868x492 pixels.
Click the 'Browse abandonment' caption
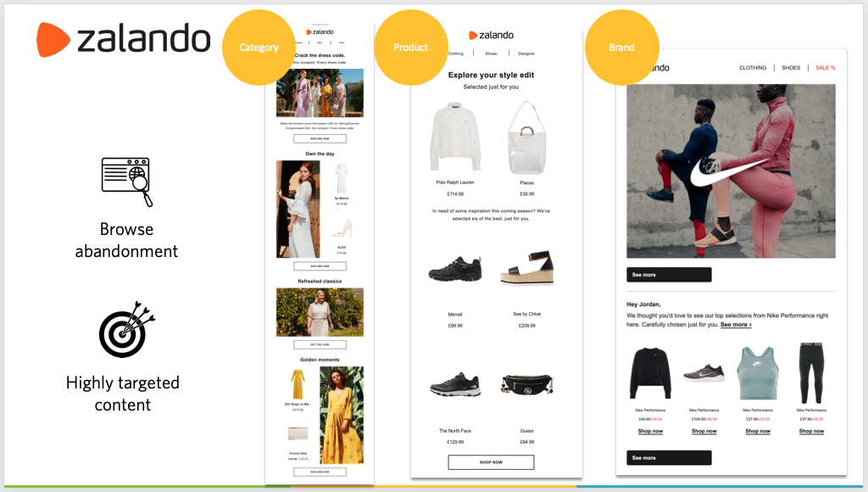point(127,240)
